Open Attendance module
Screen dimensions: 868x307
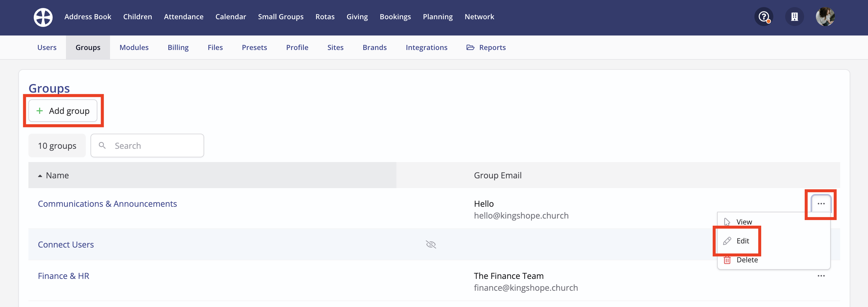(184, 17)
